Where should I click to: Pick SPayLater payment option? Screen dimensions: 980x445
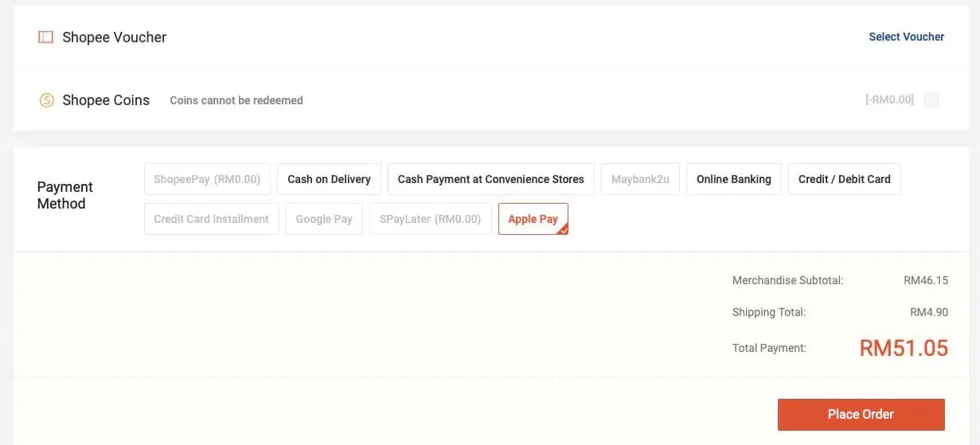[x=430, y=219]
